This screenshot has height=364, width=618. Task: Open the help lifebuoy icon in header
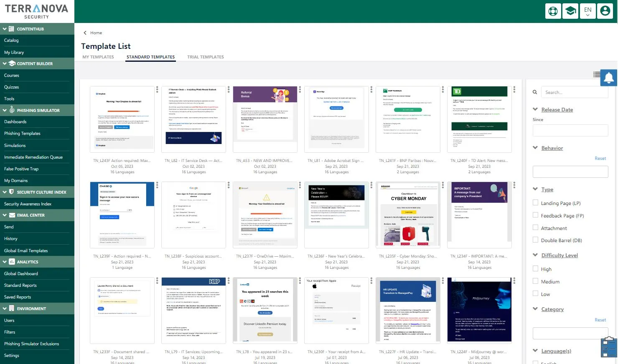click(x=553, y=11)
